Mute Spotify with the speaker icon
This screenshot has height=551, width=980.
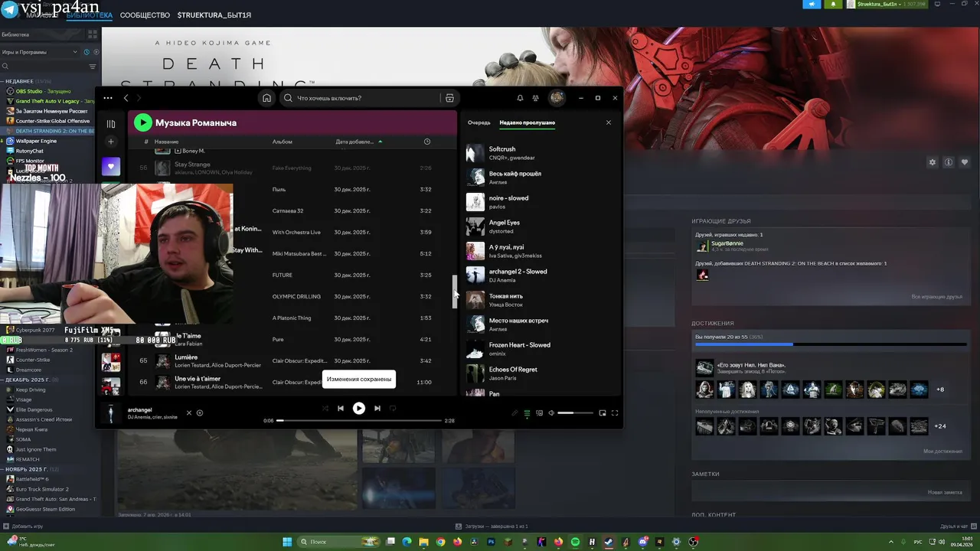coord(550,413)
